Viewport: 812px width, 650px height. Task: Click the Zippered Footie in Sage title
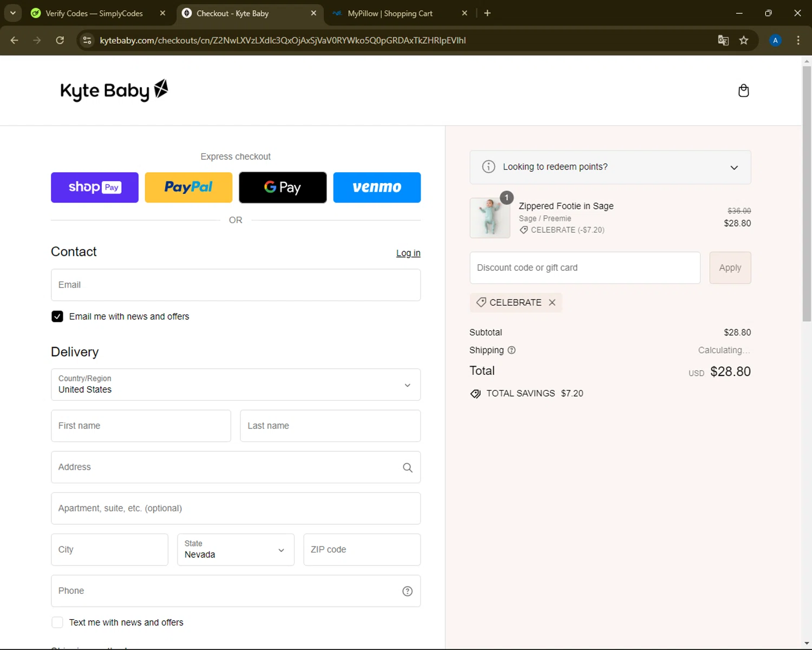click(566, 206)
